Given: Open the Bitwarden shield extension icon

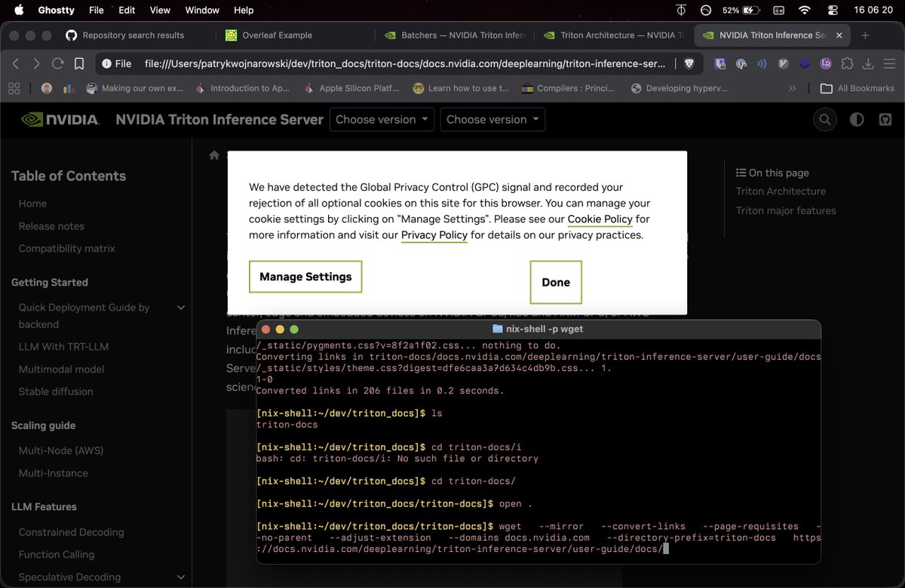Looking at the screenshot, I should (720, 64).
